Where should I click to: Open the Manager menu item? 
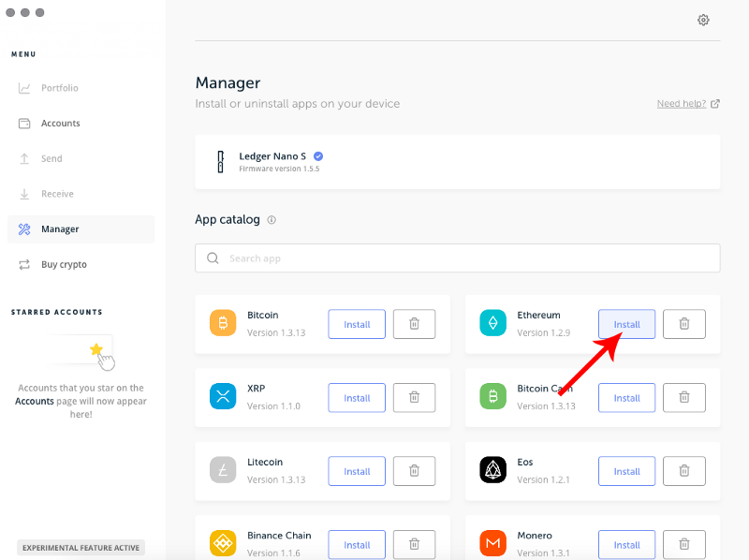[x=81, y=229]
